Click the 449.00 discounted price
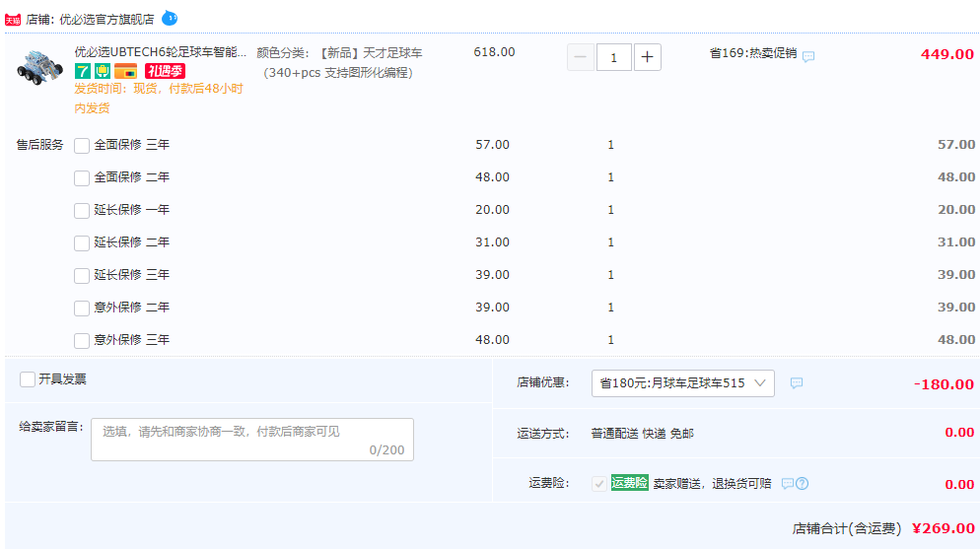Viewport: 980px width, 549px height. 946,54
